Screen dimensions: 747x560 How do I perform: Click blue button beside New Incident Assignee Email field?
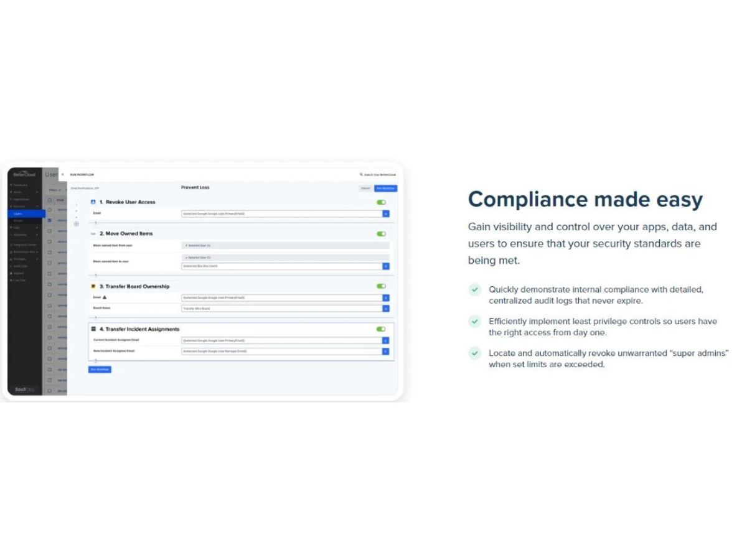coord(386,351)
